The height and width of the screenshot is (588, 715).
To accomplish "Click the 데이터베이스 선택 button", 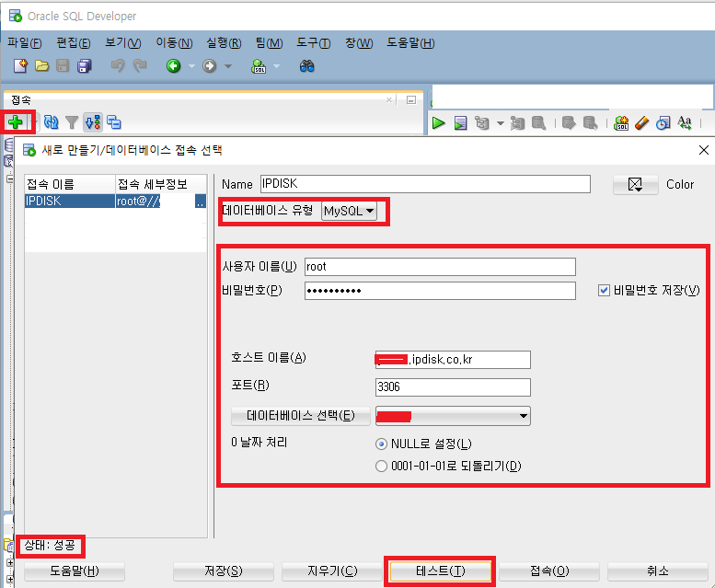I will click(301, 416).
